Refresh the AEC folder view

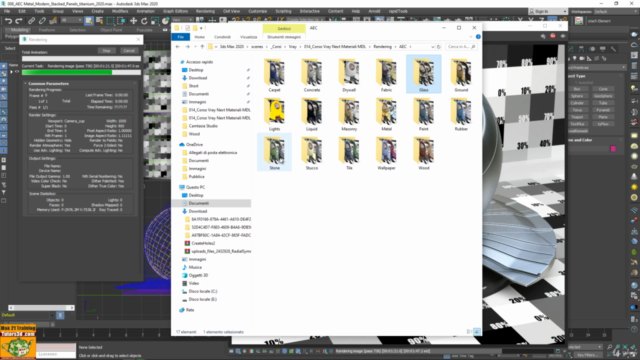[x=439, y=47]
